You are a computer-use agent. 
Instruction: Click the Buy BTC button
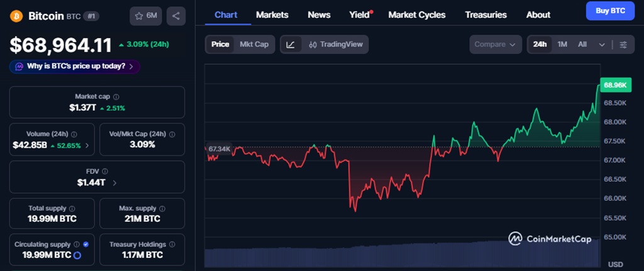point(610,11)
